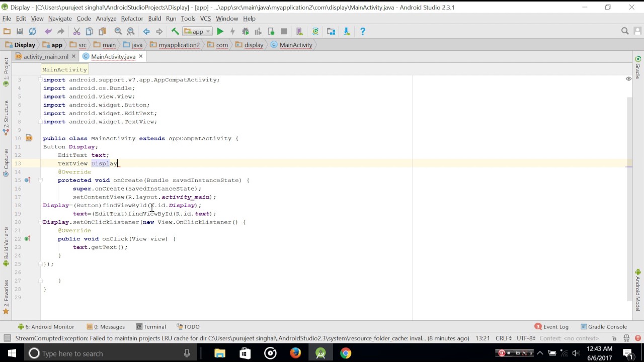The width and height of the screenshot is (644, 362).
Task: Open the Navigate menu
Action: click(x=60, y=19)
